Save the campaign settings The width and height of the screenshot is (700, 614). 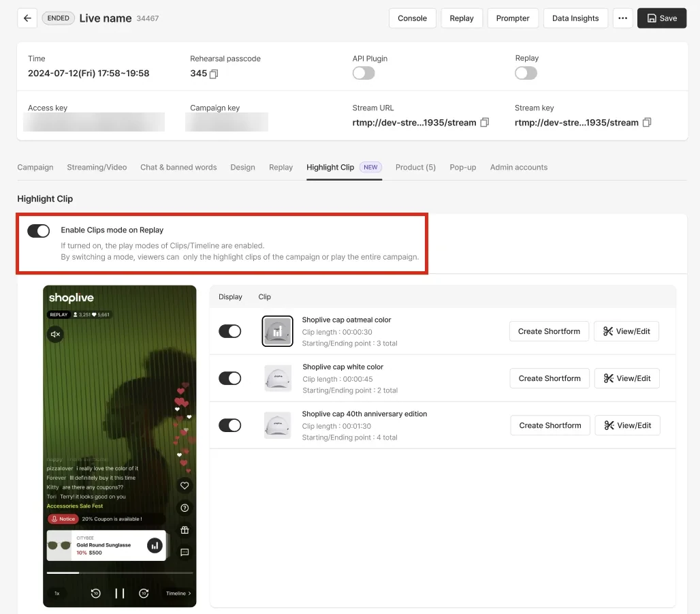click(x=662, y=18)
